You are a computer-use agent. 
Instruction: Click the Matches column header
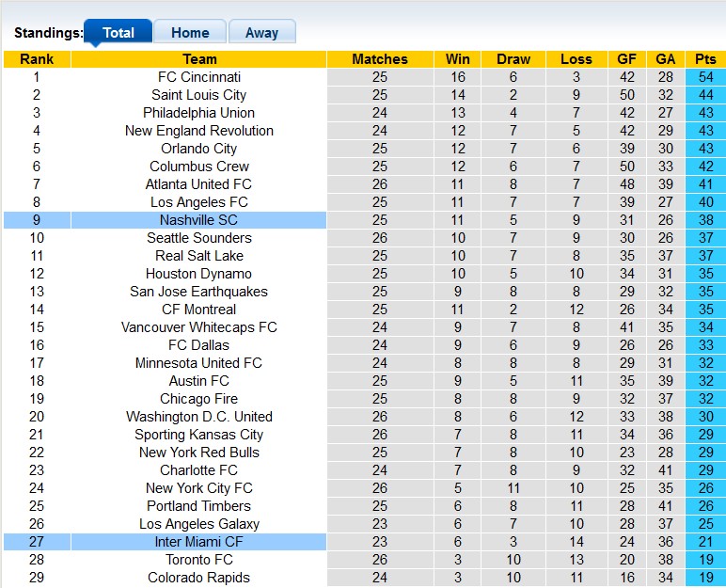(380, 59)
